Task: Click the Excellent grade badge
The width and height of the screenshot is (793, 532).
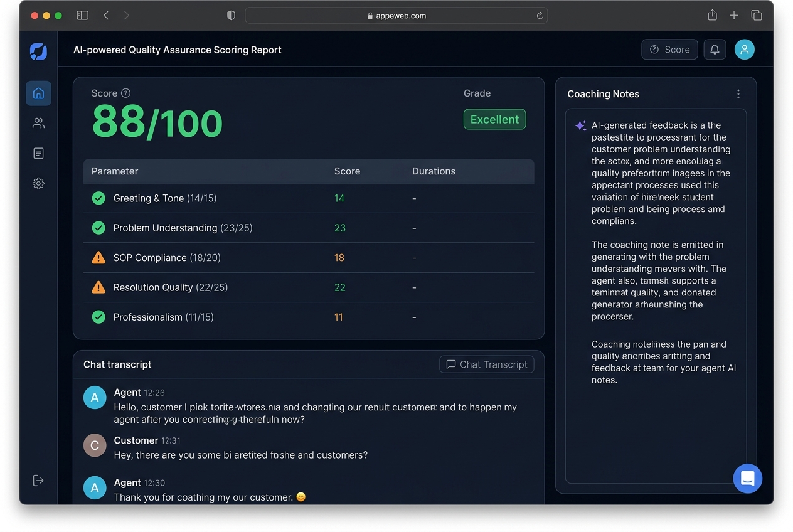Action: click(494, 119)
